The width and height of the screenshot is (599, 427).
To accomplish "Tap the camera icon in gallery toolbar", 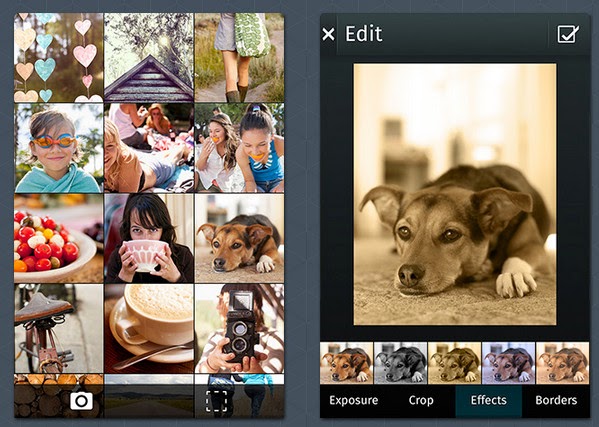I will coord(81,401).
